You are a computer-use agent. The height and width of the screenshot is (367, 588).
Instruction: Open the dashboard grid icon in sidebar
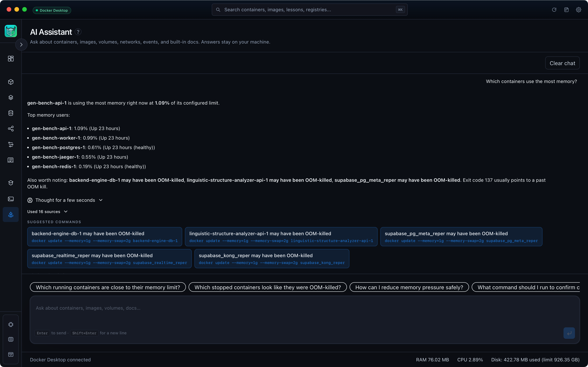click(11, 59)
